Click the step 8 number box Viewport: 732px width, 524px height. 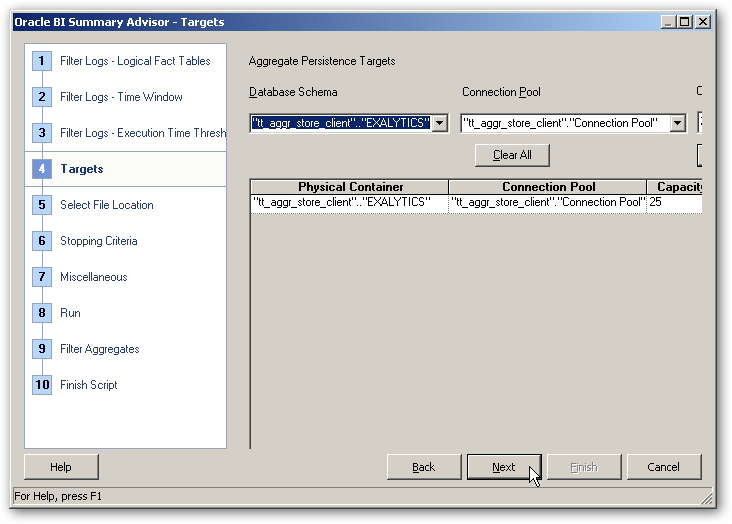[x=42, y=313]
